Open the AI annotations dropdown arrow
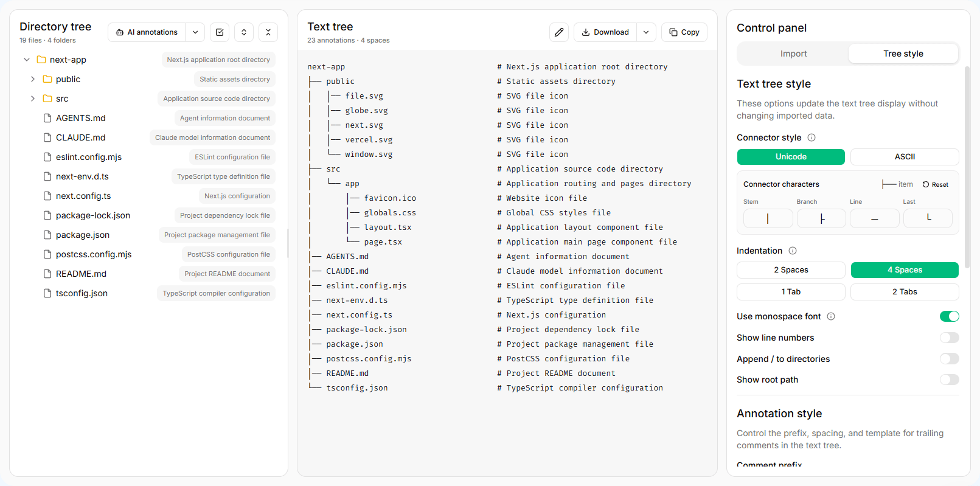 [x=195, y=32]
